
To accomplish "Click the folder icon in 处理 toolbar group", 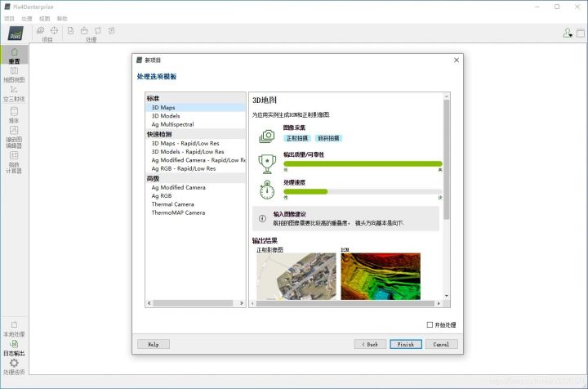I will (84, 30).
